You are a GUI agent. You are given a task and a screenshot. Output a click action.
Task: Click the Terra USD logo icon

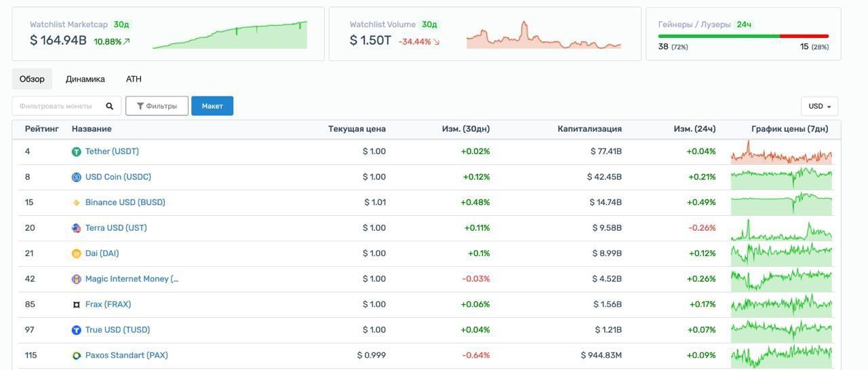click(x=77, y=228)
